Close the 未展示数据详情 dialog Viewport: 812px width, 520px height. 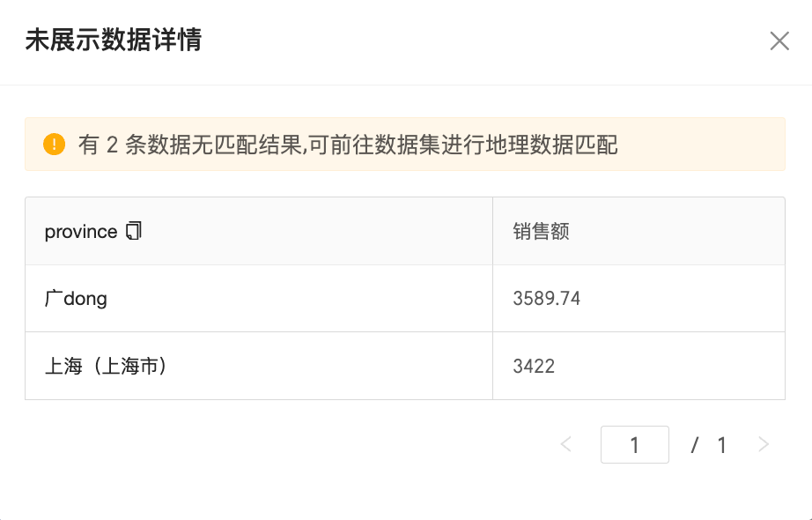click(779, 41)
